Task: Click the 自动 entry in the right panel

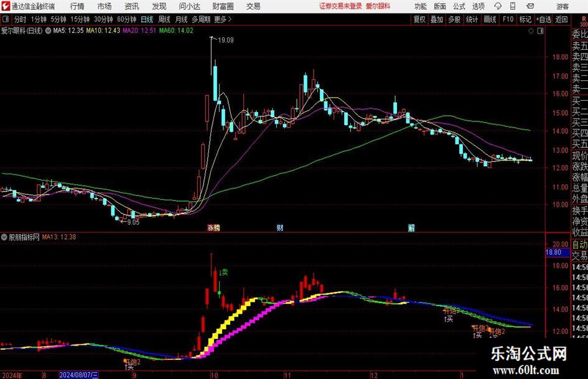Action: coord(580,245)
